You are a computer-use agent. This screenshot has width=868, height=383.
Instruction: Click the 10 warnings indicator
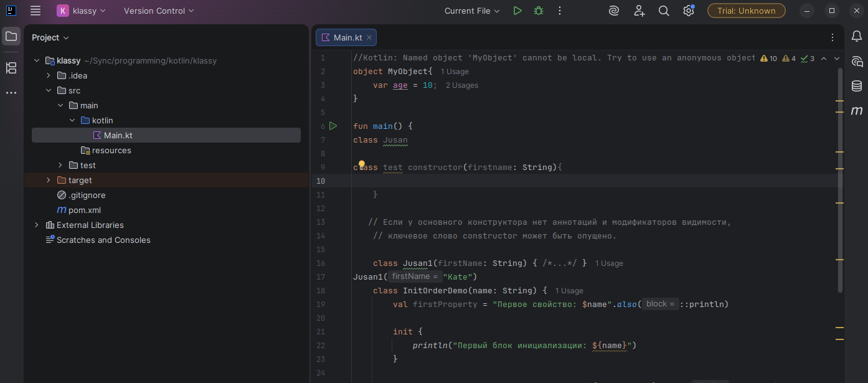point(769,59)
